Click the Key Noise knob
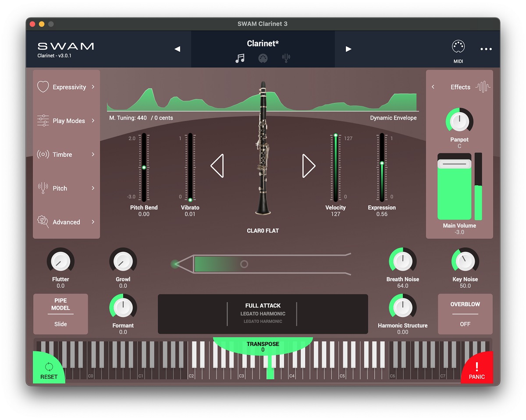Viewport: 526px width, 420px height. point(465,261)
